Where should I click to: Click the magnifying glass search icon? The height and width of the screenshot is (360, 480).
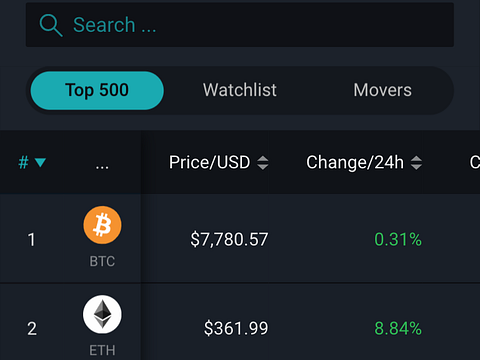(x=51, y=25)
